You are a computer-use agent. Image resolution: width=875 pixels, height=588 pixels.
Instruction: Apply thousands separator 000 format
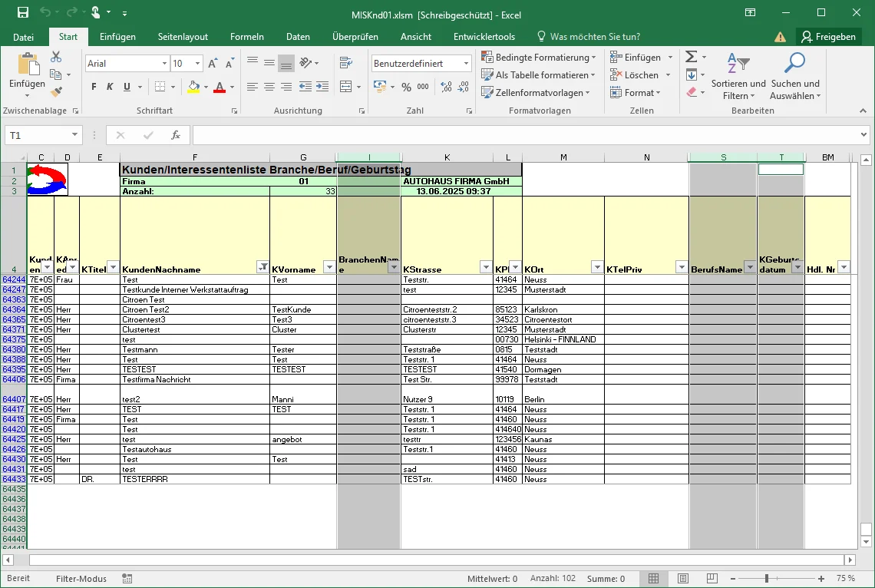point(423,87)
